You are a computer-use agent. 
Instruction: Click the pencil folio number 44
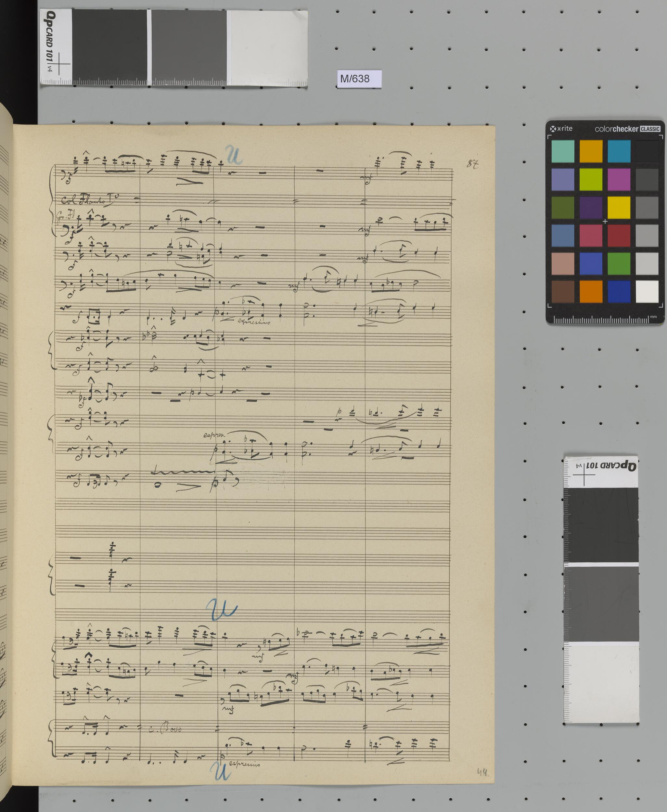tap(482, 772)
